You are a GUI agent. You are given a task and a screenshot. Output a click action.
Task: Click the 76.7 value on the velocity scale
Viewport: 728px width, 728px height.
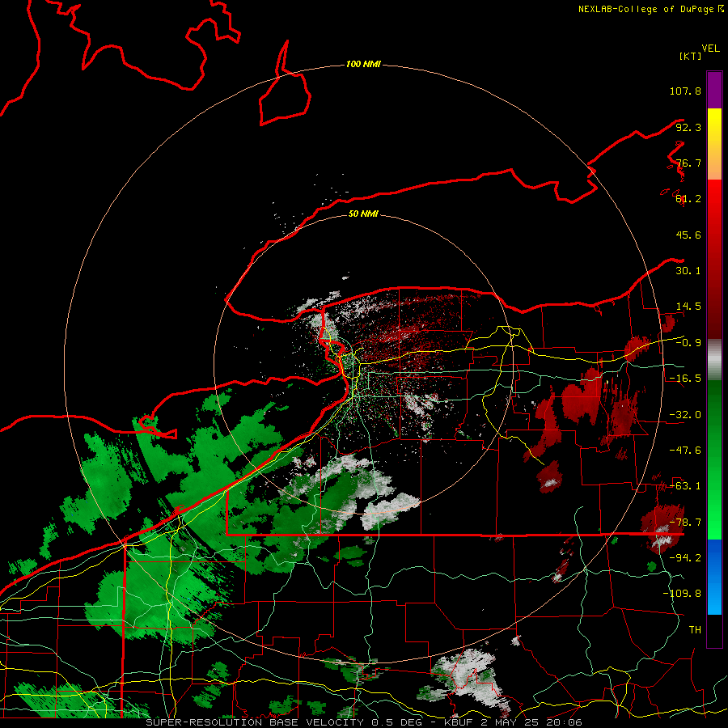click(688, 163)
